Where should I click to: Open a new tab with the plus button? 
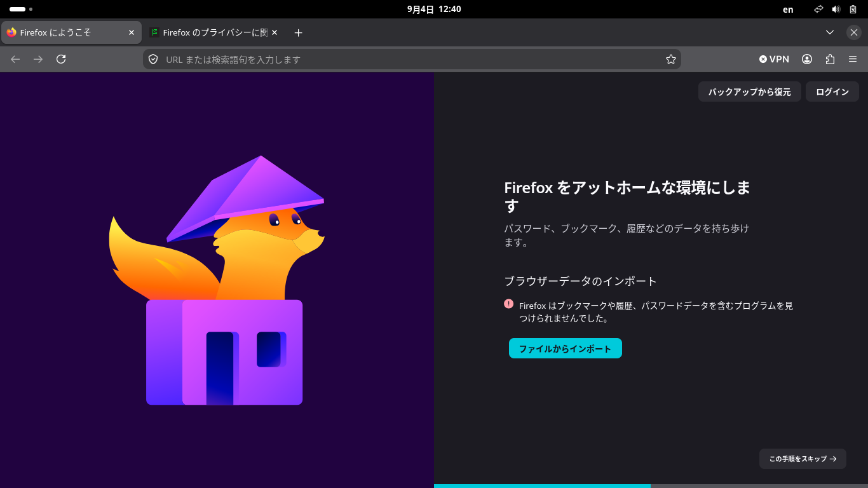coord(299,32)
